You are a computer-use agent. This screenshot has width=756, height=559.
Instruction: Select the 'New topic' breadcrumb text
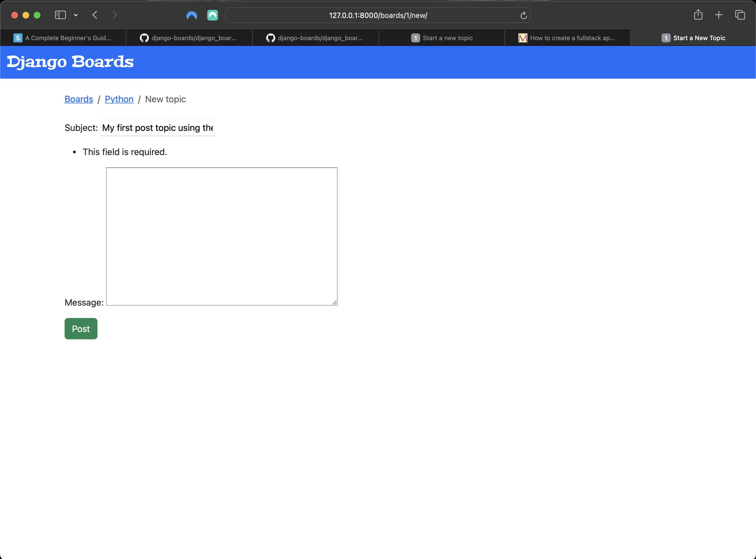point(165,99)
